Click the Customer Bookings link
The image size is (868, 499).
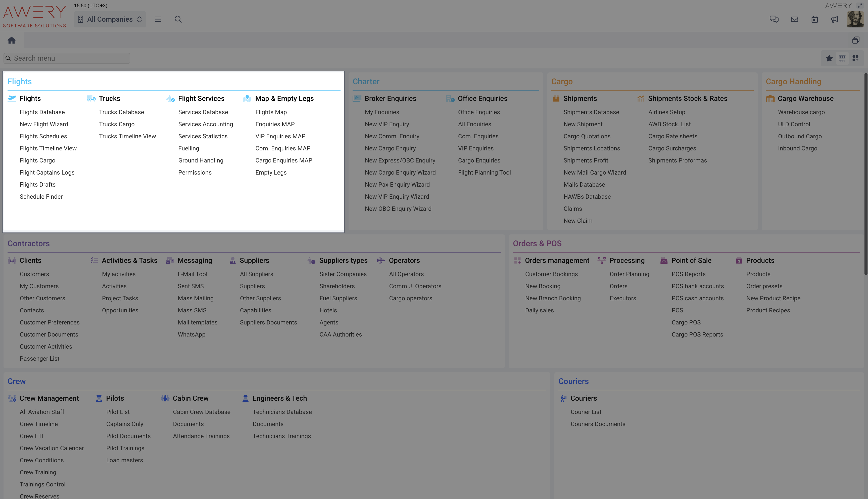click(x=551, y=274)
